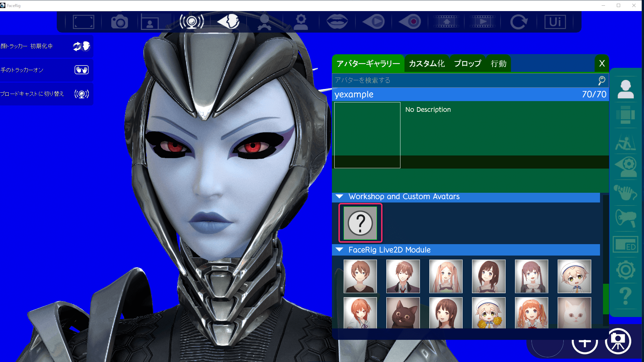Switch to the 行動 tab
The image size is (644, 362).
click(499, 63)
